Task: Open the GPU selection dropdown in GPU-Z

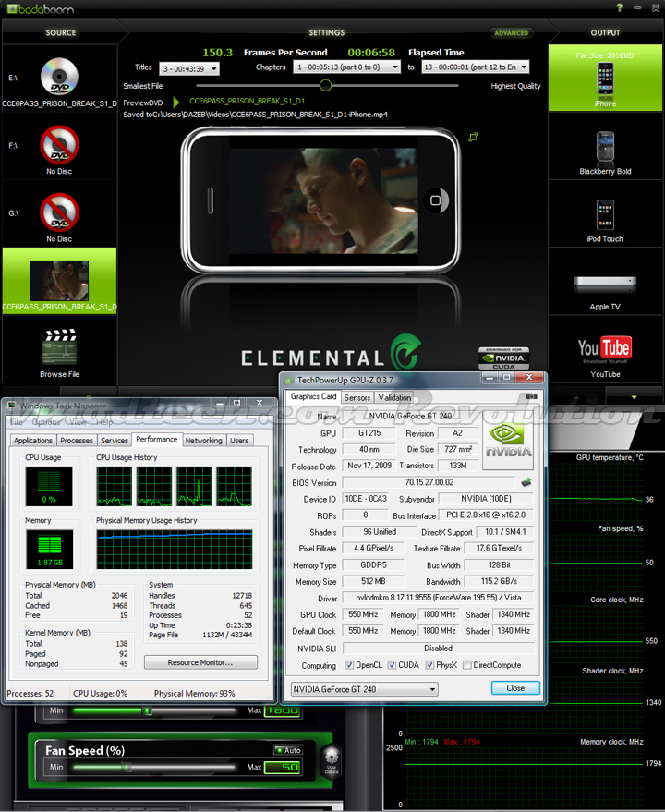Action: click(364, 689)
